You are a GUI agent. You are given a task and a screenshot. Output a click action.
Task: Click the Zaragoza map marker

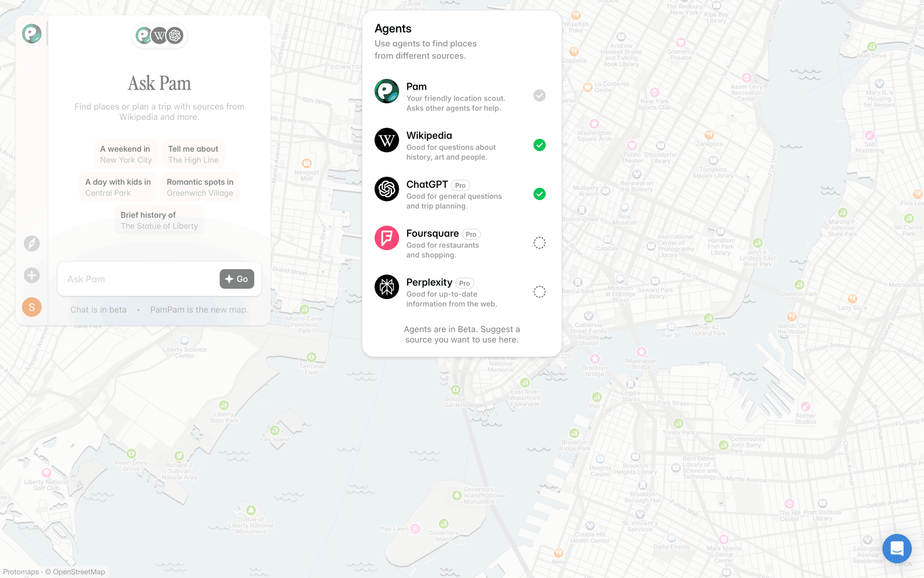[x=709, y=135]
